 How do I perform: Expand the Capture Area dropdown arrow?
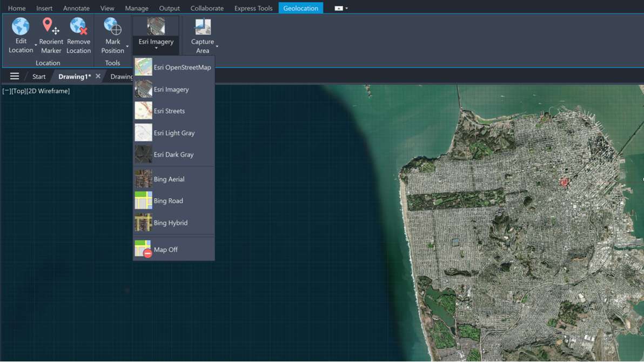coord(217,46)
